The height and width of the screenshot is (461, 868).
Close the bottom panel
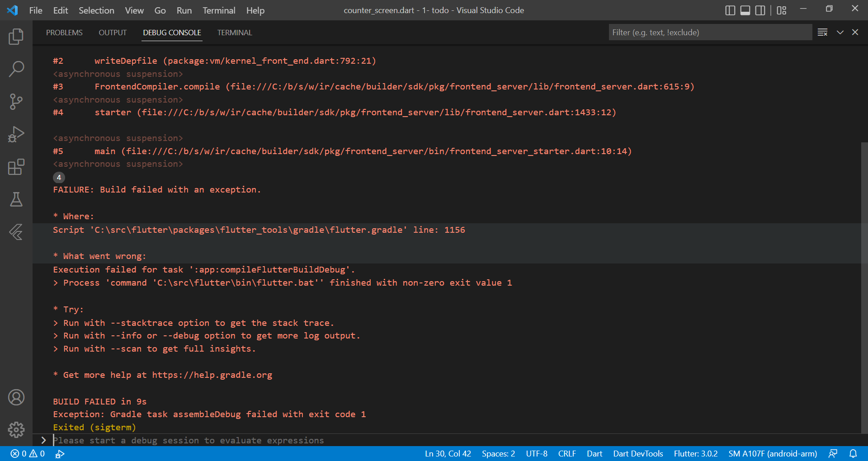click(x=855, y=32)
